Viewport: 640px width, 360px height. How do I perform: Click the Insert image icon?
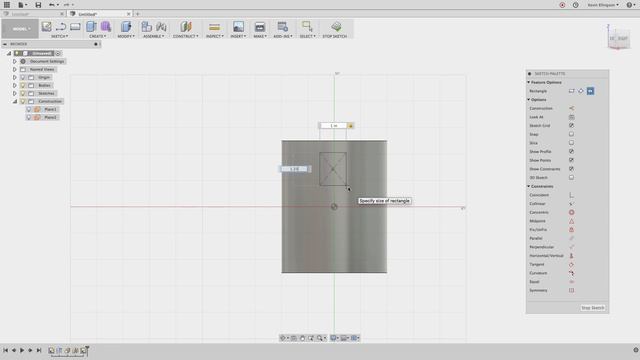[x=238, y=27]
